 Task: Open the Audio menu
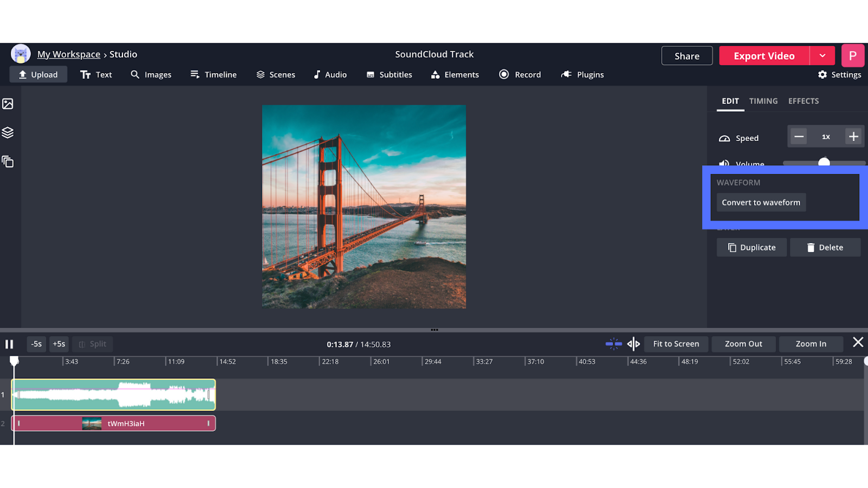tap(330, 74)
